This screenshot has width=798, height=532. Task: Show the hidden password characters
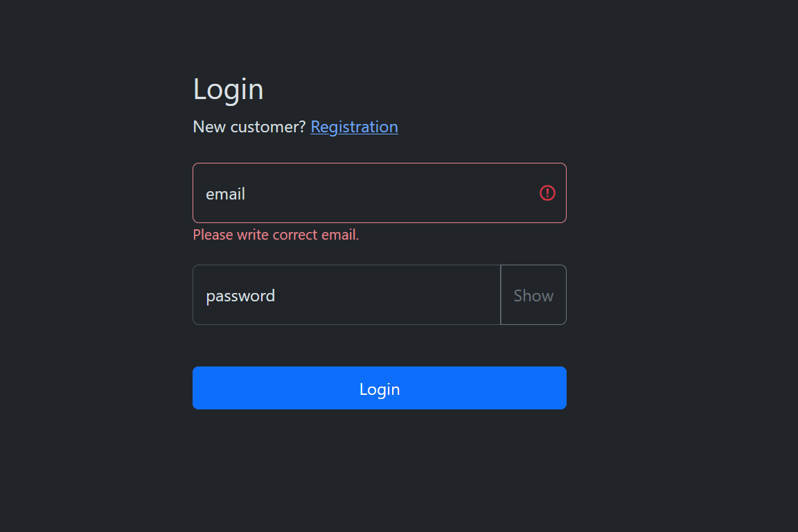tap(533, 295)
